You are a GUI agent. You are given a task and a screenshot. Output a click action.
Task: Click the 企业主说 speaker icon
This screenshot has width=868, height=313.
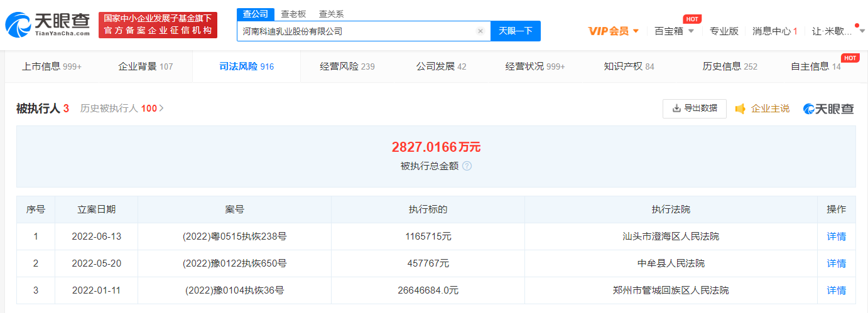click(x=741, y=109)
